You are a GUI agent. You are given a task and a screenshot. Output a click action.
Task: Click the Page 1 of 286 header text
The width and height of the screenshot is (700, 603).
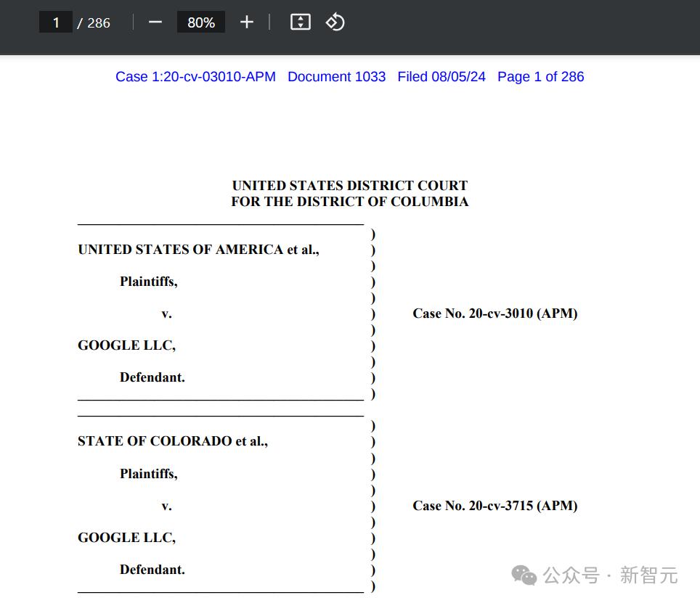coord(541,77)
